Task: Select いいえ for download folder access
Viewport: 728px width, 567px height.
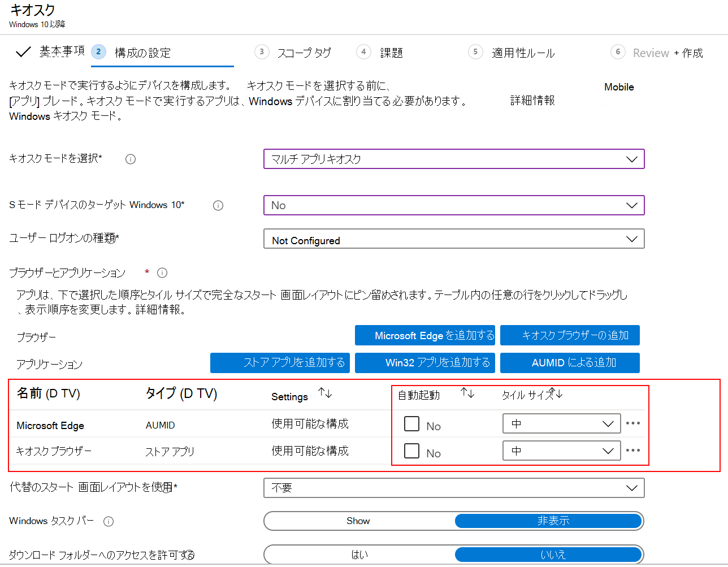Action: point(548,555)
